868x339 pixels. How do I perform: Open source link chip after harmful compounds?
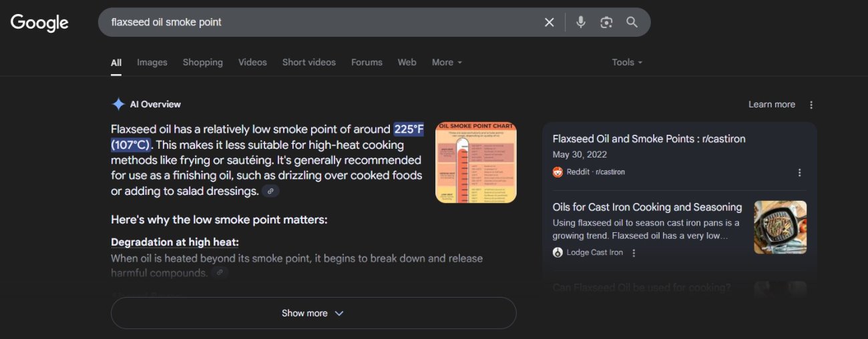coord(220,273)
